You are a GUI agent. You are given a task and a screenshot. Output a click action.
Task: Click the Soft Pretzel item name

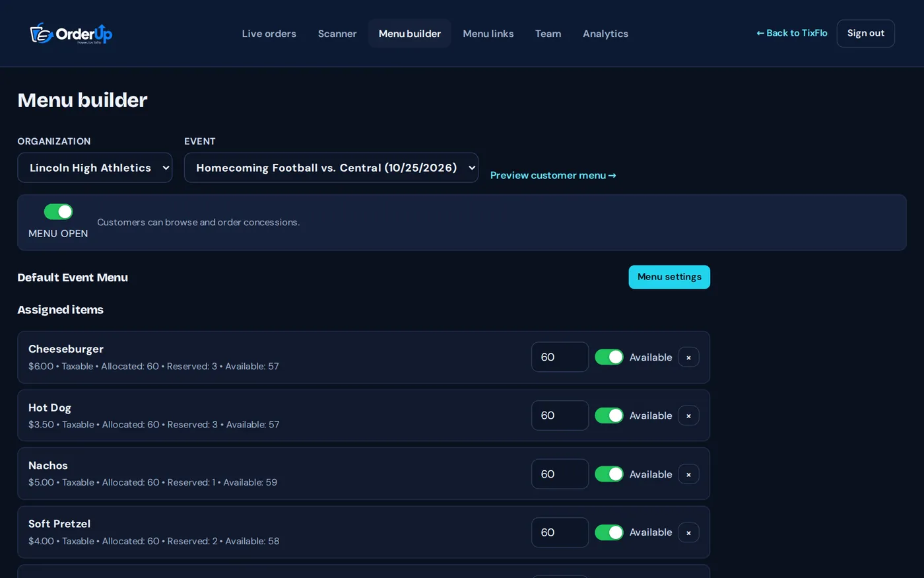59,524
